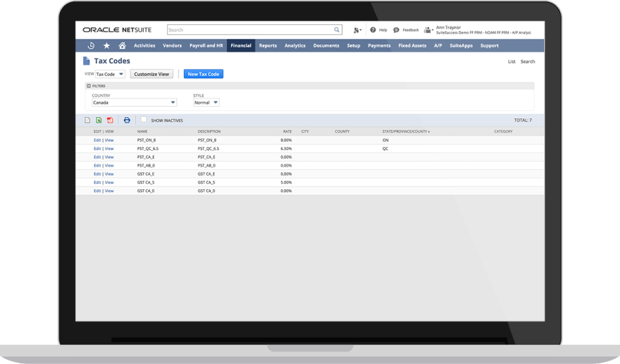Open the View Tax Code dropdown
Screen dimensions: 620x364
[x=110, y=74]
